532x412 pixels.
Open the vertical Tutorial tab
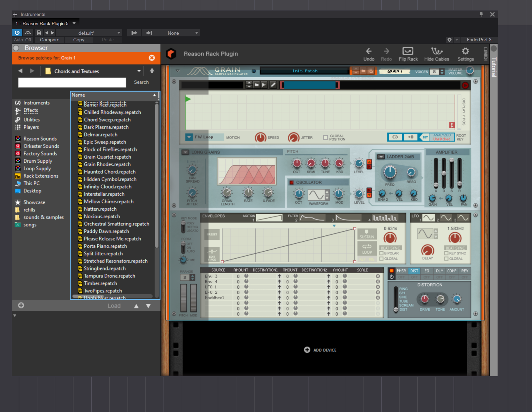[494, 67]
